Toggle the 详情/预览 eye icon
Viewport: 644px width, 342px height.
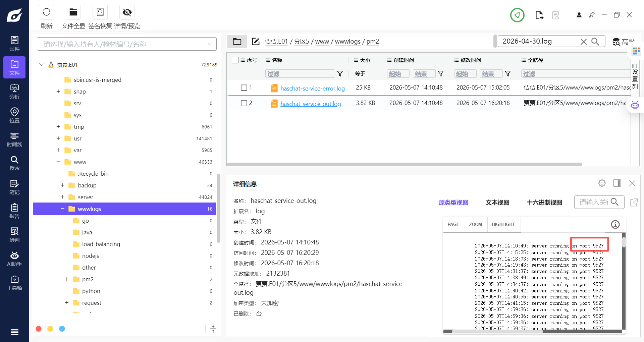coord(127,12)
